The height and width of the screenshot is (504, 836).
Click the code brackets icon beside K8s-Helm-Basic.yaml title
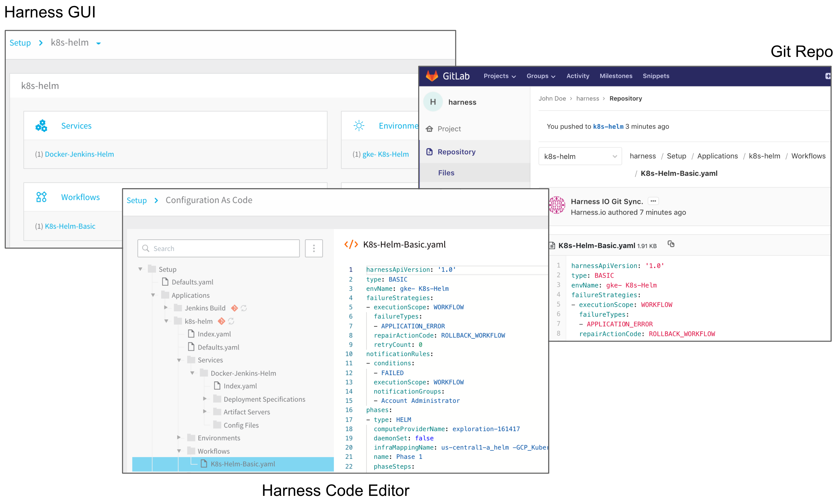(x=351, y=244)
